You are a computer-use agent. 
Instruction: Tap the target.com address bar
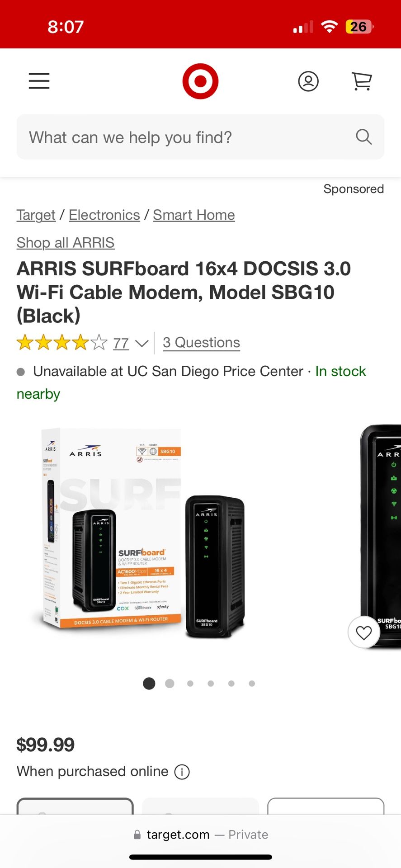click(200, 835)
